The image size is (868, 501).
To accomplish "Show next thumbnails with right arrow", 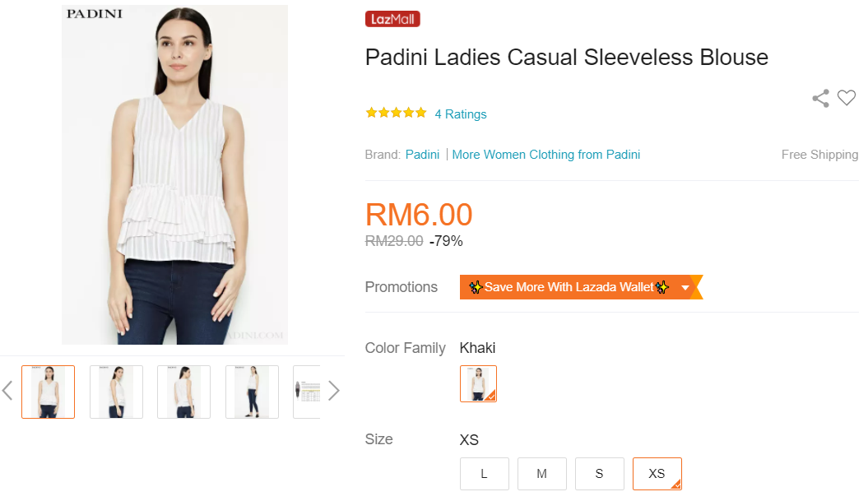I will [x=333, y=391].
